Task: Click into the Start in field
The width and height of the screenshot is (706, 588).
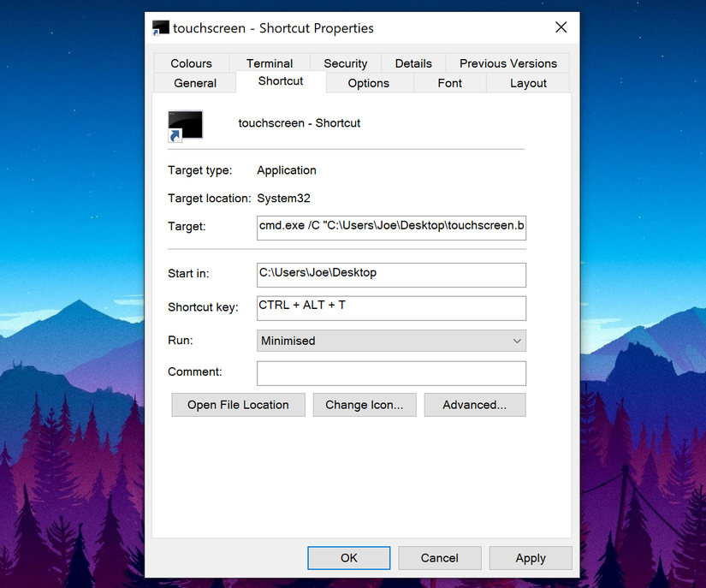Action: click(391, 275)
